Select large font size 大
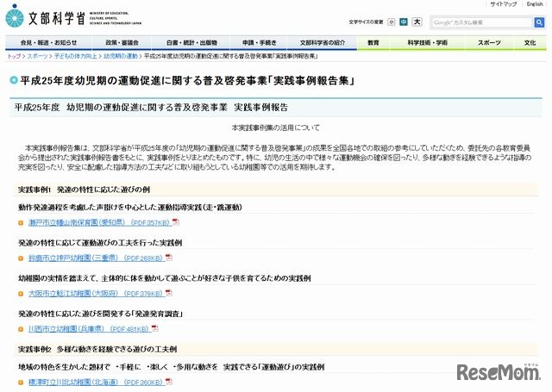Viewport: 552px width, 392px height. coord(417,22)
